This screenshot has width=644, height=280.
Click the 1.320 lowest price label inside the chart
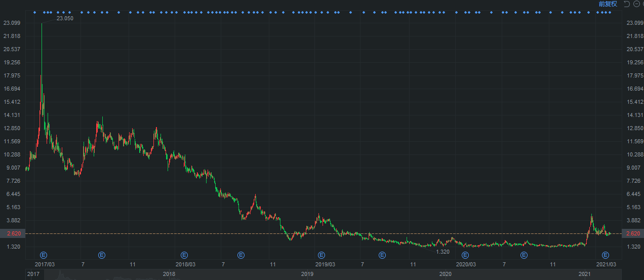442,252
